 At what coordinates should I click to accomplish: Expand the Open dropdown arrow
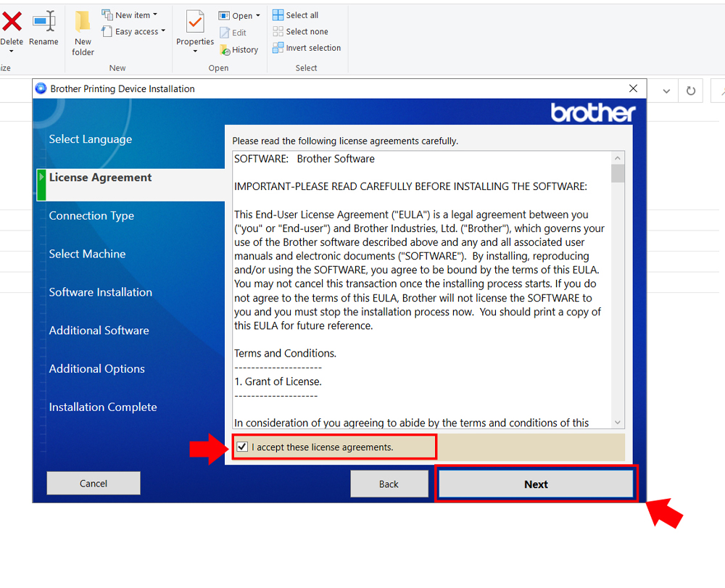(257, 16)
